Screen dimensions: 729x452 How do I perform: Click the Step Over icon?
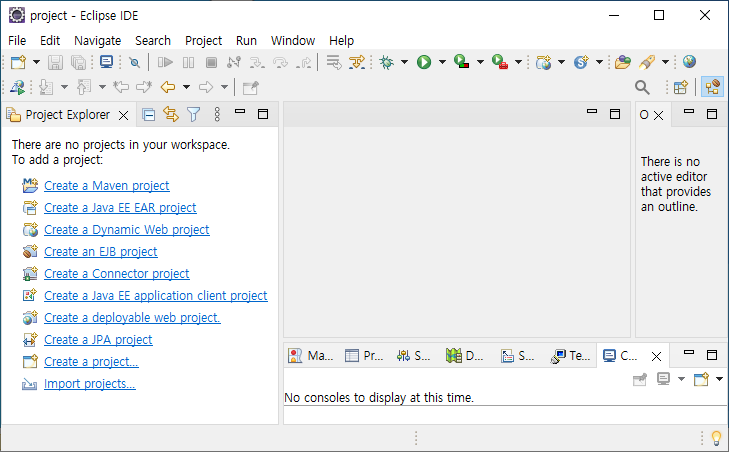pos(280,62)
